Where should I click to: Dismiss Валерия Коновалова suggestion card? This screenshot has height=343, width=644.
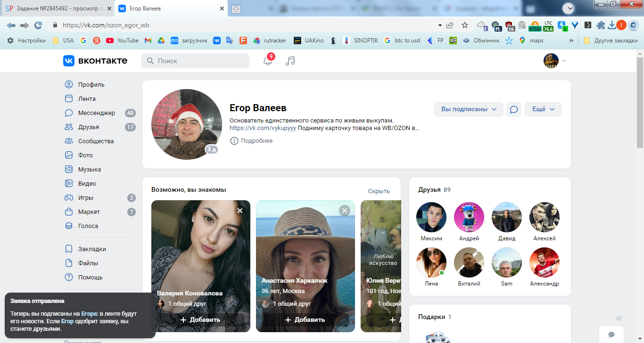[x=240, y=211]
